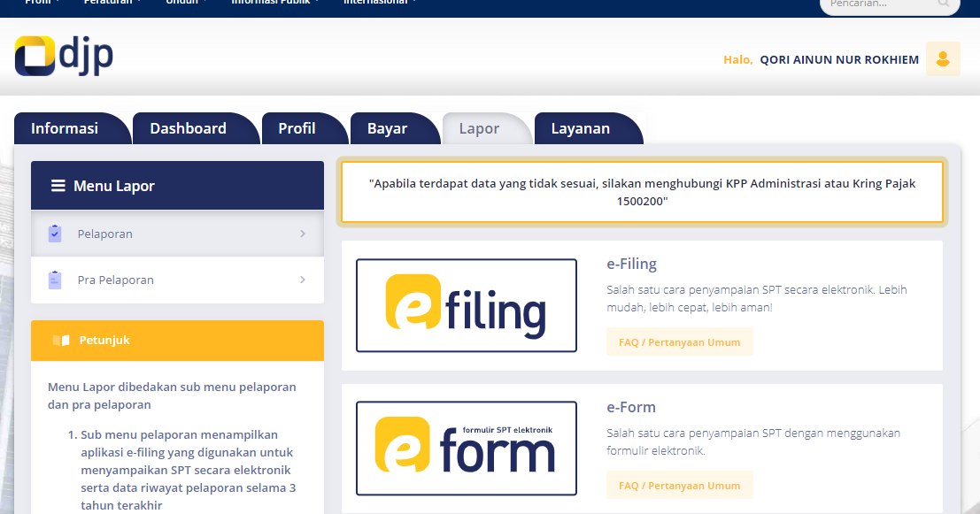Click the Menu Lapor header

pos(178,186)
